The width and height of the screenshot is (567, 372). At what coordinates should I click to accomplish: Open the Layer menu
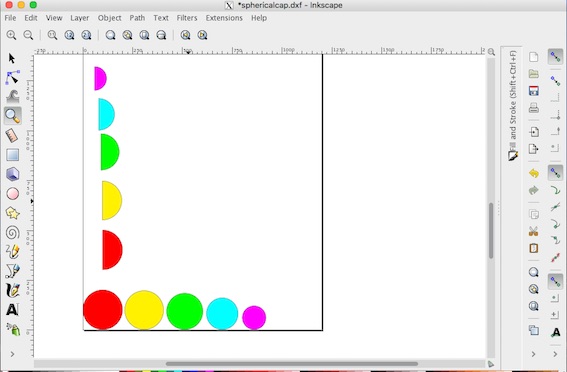(80, 18)
